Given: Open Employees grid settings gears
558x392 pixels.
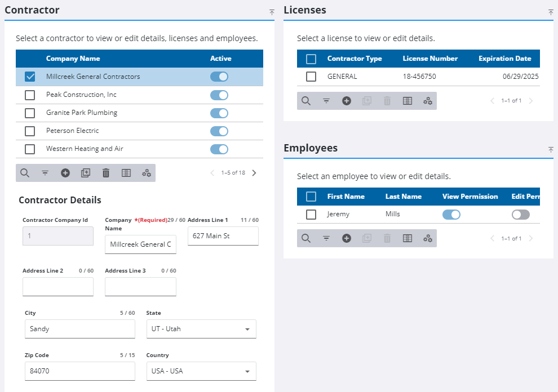Looking at the screenshot, I should point(428,238).
